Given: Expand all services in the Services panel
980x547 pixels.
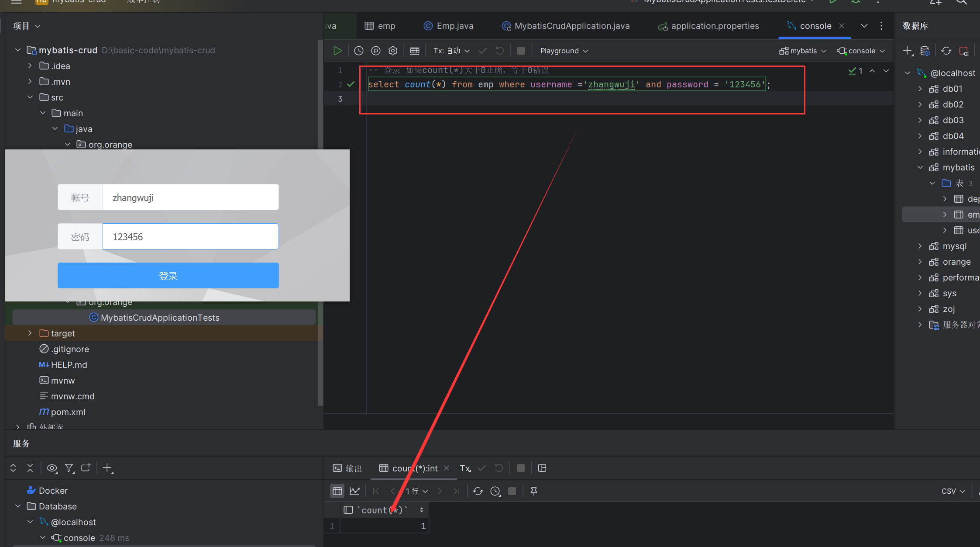Looking at the screenshot, I should tap(13, 468).
